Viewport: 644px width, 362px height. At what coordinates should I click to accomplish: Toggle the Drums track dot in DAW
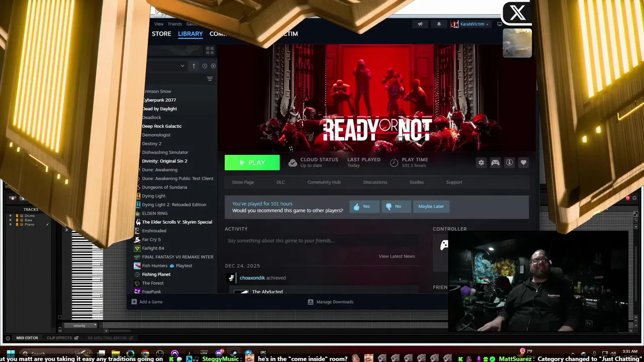[10, 216]
